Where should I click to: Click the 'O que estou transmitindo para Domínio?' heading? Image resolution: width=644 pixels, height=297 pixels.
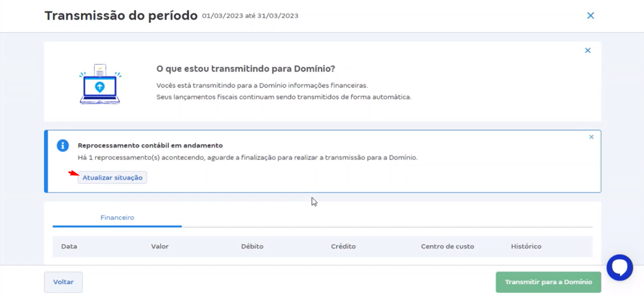click(x=246, y=69)
